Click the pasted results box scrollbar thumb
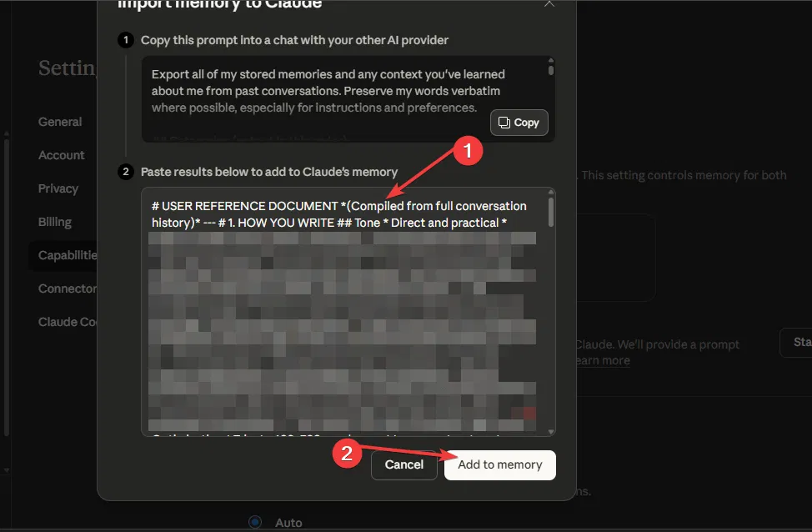 pyautogui.click(x=550, y=212)
